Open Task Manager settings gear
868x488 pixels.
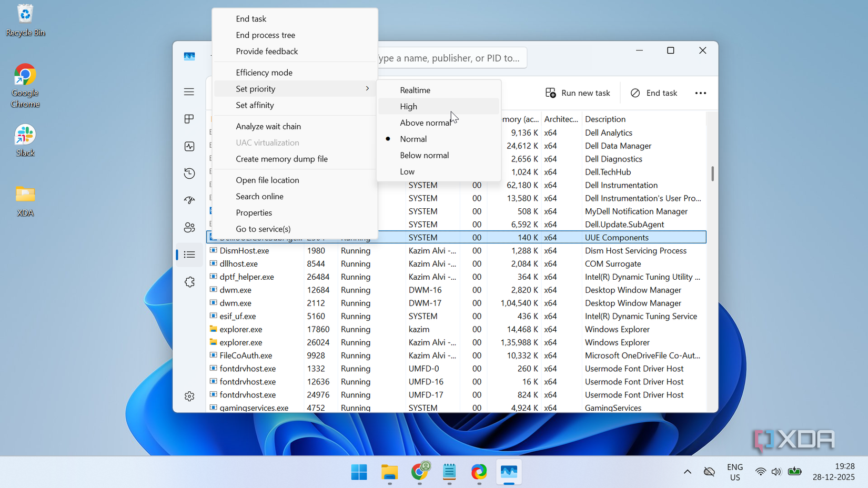click(x=189, y=396)
